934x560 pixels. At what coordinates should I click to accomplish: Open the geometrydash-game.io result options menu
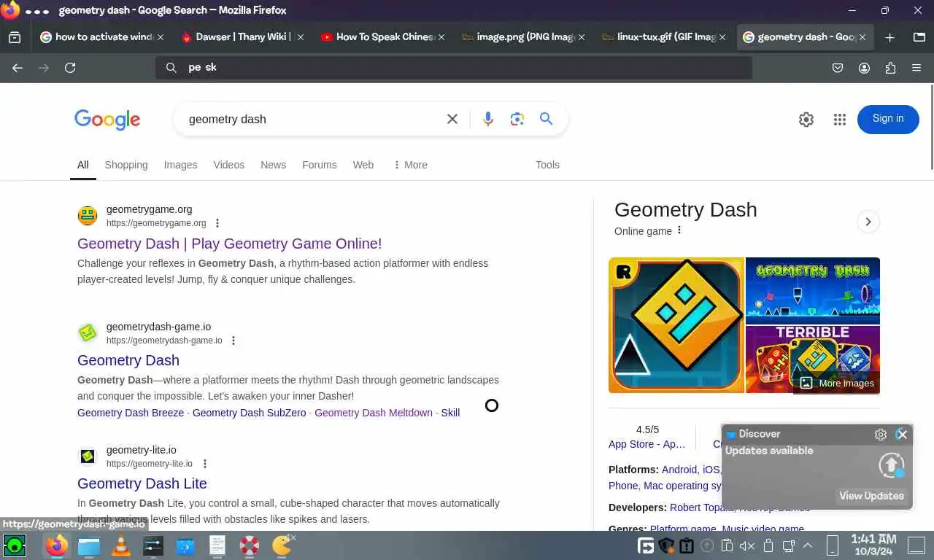click(x=233, y=341)
